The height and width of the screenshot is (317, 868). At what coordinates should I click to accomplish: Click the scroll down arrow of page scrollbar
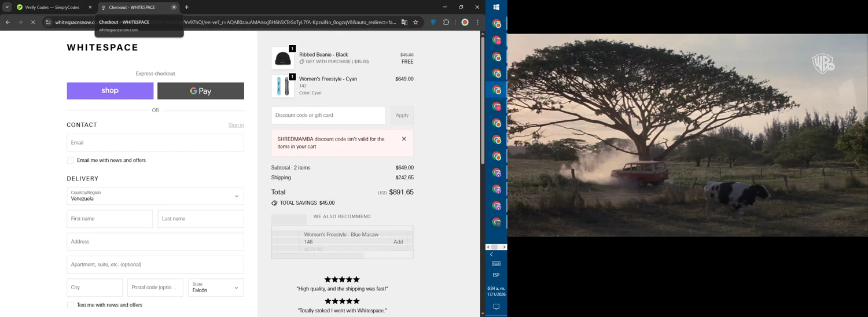click(483, 314)
